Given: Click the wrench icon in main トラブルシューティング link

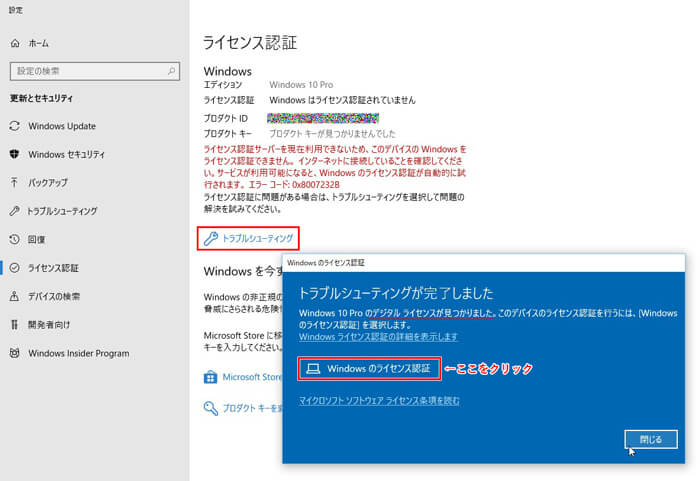Looking at the screenshot, I should click(x=211, y=238).
